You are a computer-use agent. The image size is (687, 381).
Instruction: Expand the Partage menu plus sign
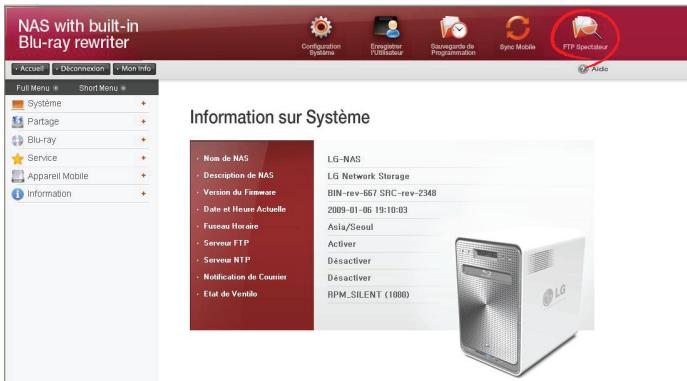pos(143,121)
